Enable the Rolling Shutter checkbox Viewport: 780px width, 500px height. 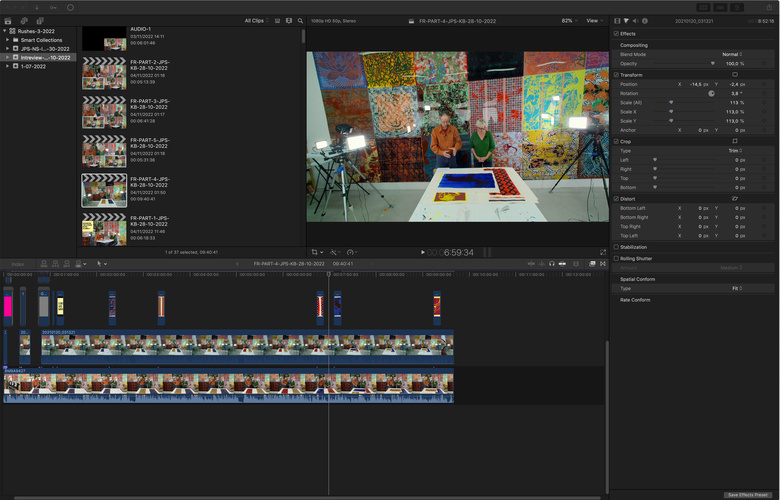tap(616, 258)
